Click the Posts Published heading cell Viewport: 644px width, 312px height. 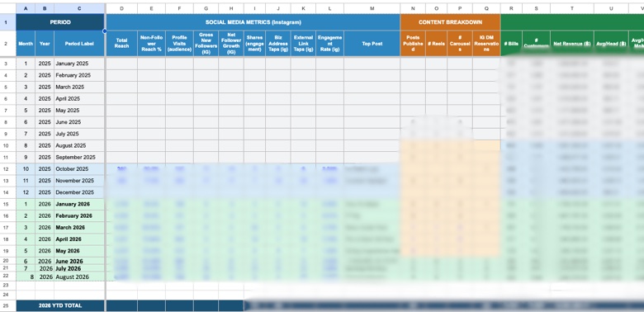click(x=413, y=44)
